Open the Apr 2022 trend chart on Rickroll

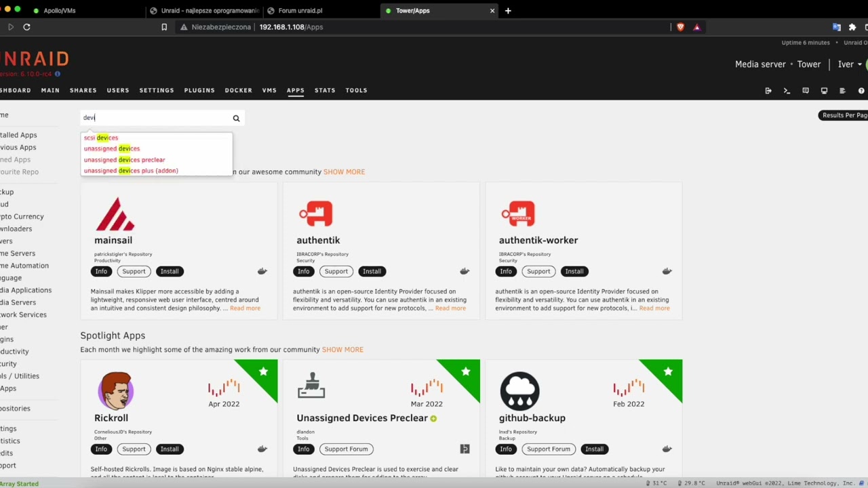(x=224, y=388)
